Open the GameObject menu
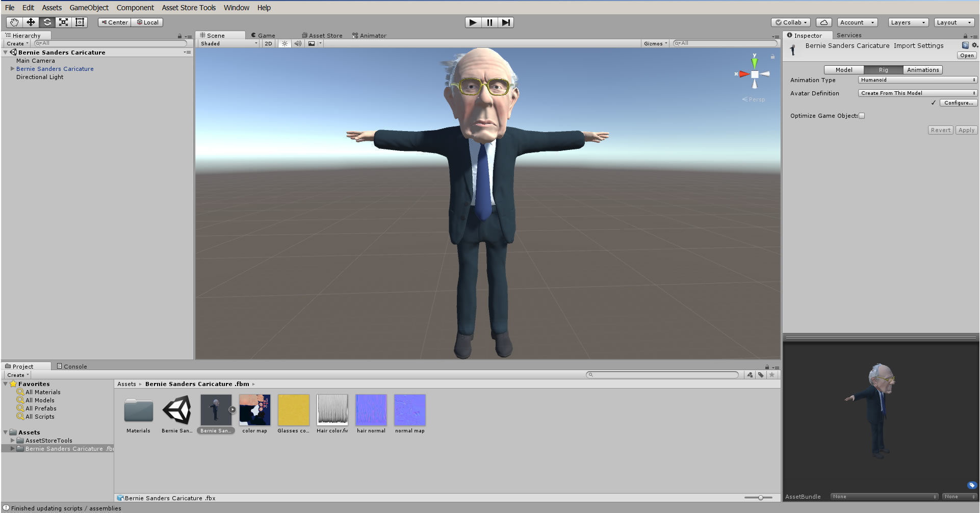 (x=89, y=8)
